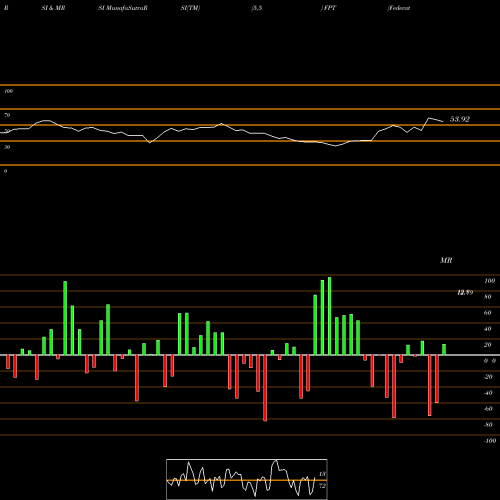Click the MR axis label 60
This screenshot has height=500, width=500.
coord(488,313)
